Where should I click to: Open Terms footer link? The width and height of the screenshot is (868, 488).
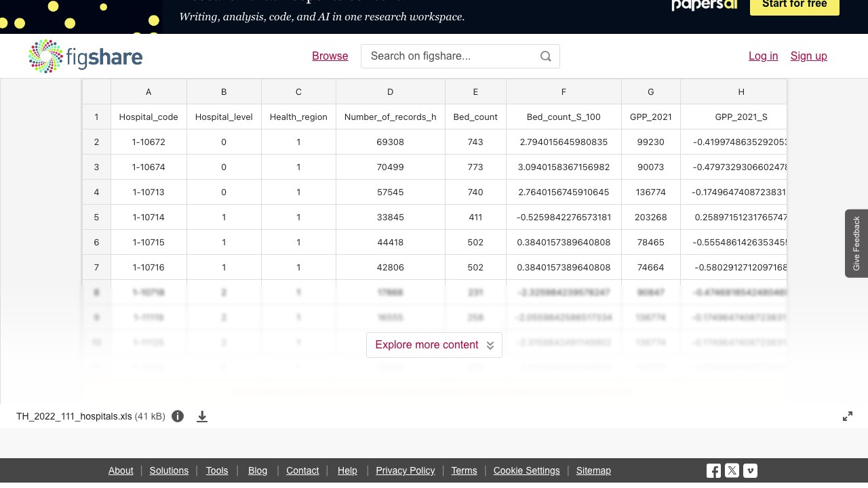[465, 470]
